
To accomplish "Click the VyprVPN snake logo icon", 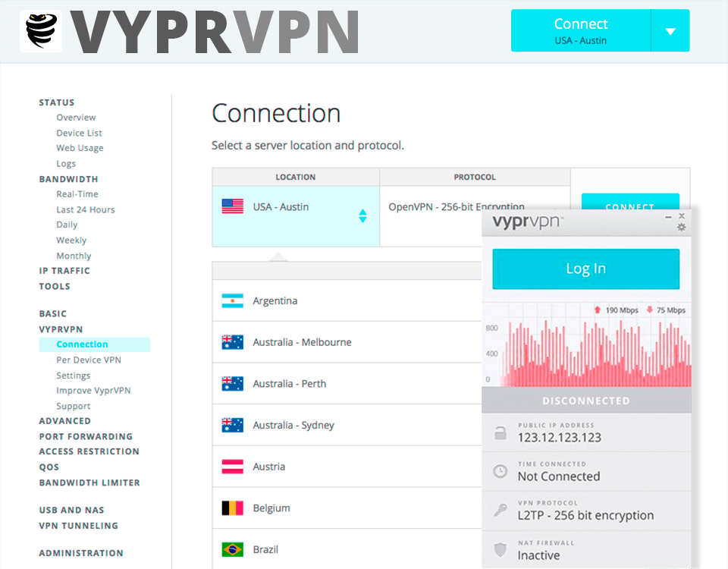I will point(41,30).
